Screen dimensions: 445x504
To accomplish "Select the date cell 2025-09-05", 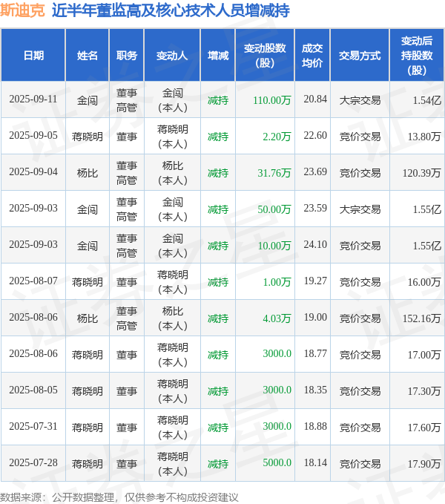I will (x=33, y=135).
